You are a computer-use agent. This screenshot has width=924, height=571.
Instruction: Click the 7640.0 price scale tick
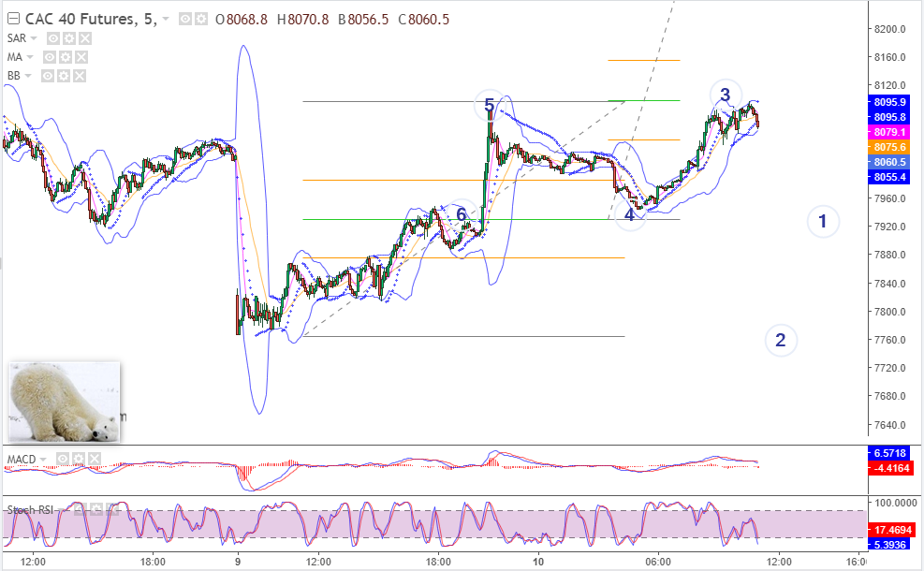click(x=889, y=425)
